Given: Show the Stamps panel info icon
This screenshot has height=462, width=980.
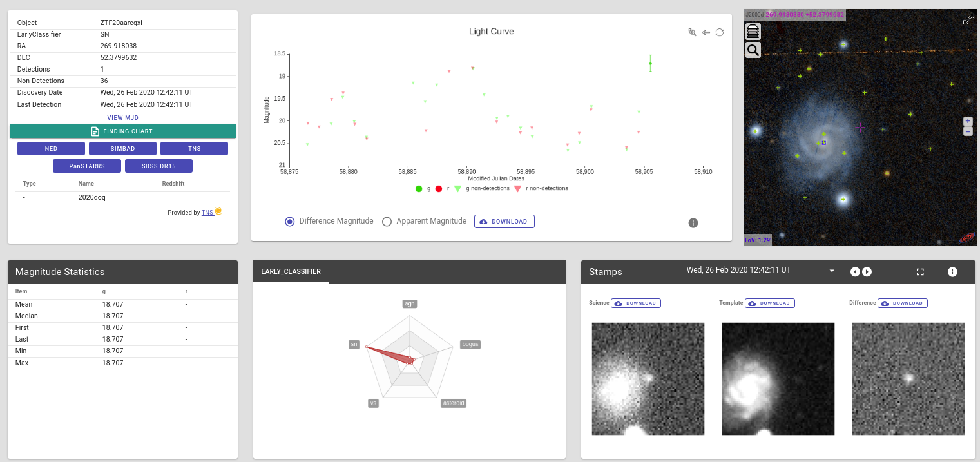Looking at the screenshot, I should pos(952,272).
